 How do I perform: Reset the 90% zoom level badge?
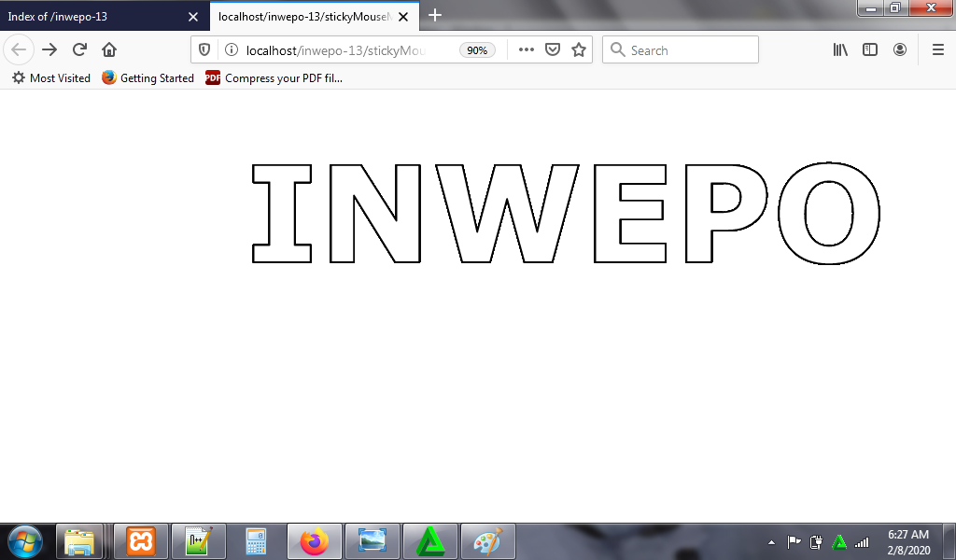477,50
